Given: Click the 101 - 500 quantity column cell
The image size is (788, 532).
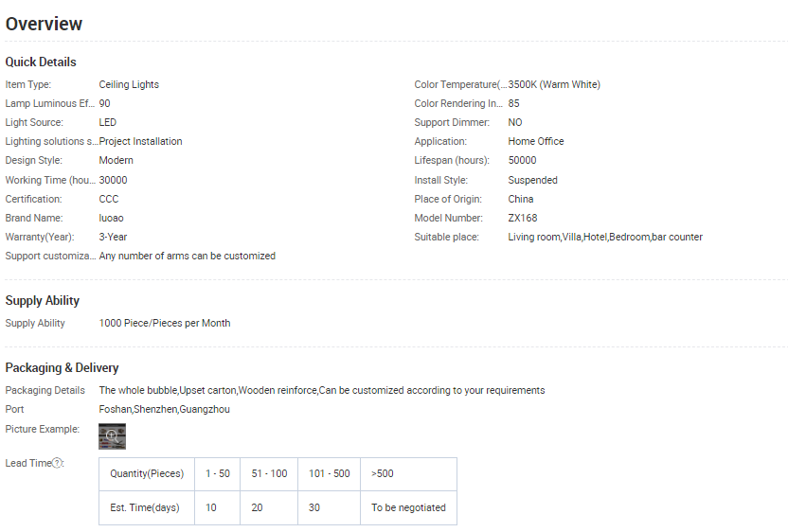Looking at the screenshot, I should [x=329, y=473].
